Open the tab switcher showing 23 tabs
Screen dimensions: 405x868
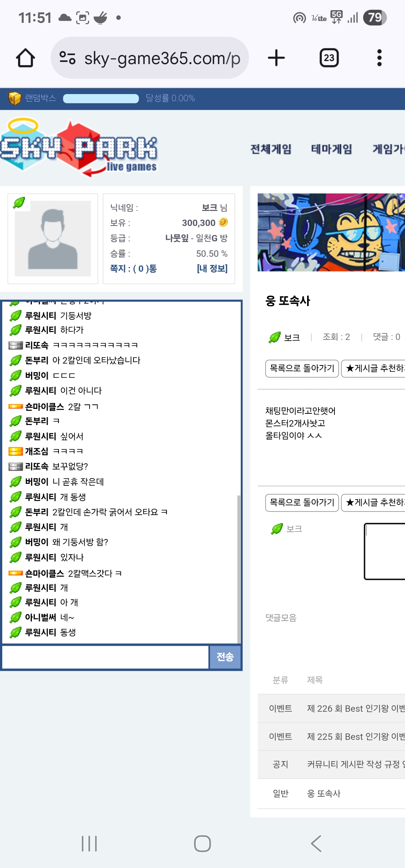329,58
